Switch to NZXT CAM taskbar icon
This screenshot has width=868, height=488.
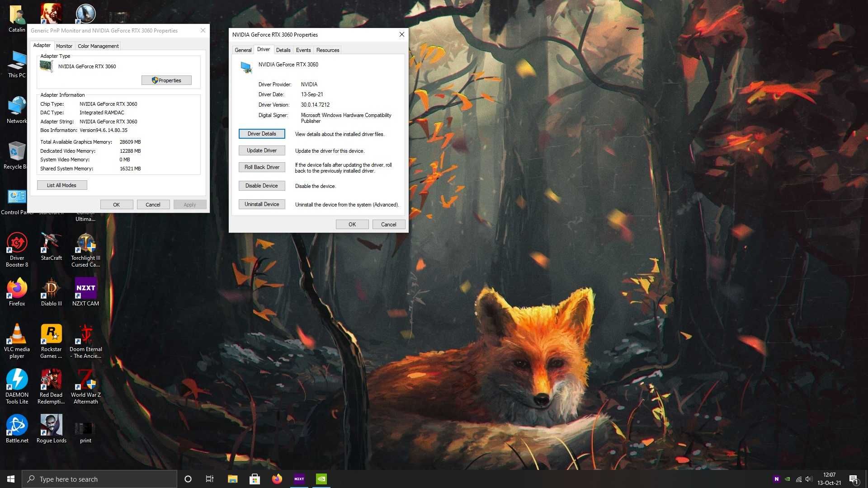(299, 479)
